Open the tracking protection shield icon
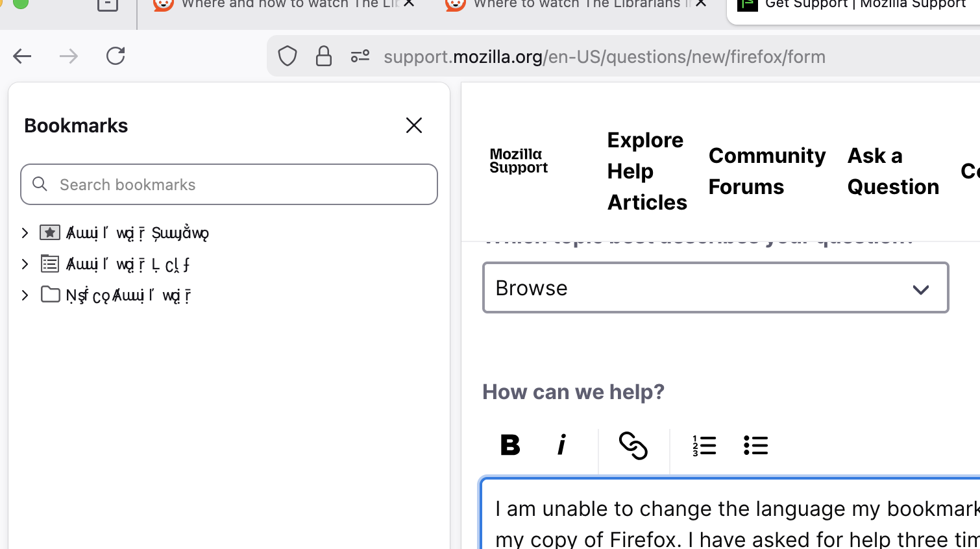This screenshot has width=980, height=549. (x=288, y=56)
